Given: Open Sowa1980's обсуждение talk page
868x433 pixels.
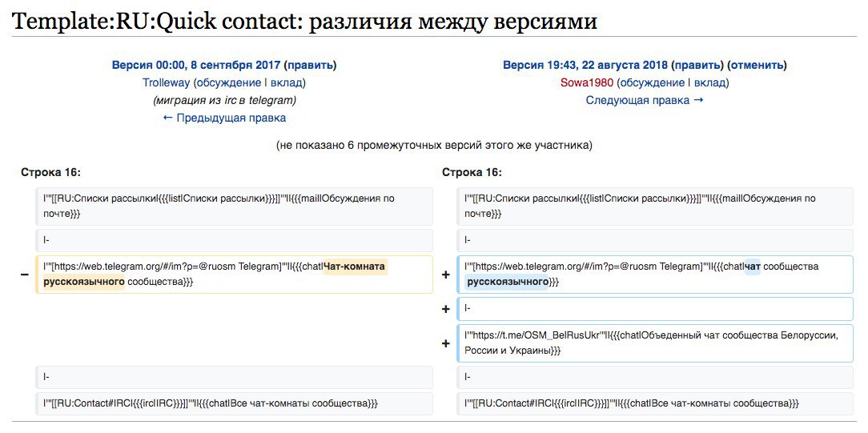Looking at the screenshot, I should coord(653,82).
